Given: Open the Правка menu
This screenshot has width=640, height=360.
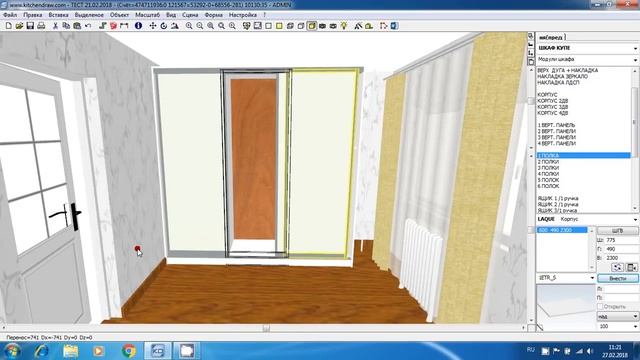Looking at the screenshot, I should (x=33, y=15).
